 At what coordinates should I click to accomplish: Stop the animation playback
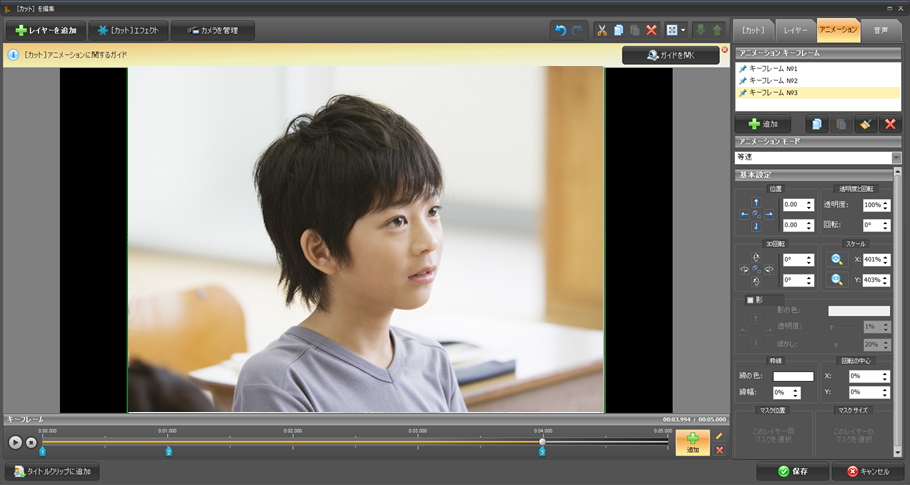pyautogui.click(x=31, y=442)
